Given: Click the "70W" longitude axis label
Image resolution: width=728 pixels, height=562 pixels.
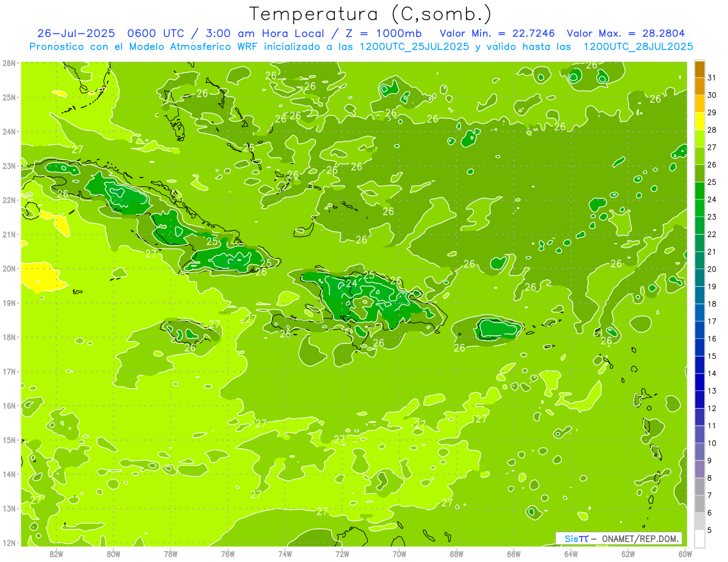Looking at the screenshot, I should pyautogui.click(x=399, y=554).
